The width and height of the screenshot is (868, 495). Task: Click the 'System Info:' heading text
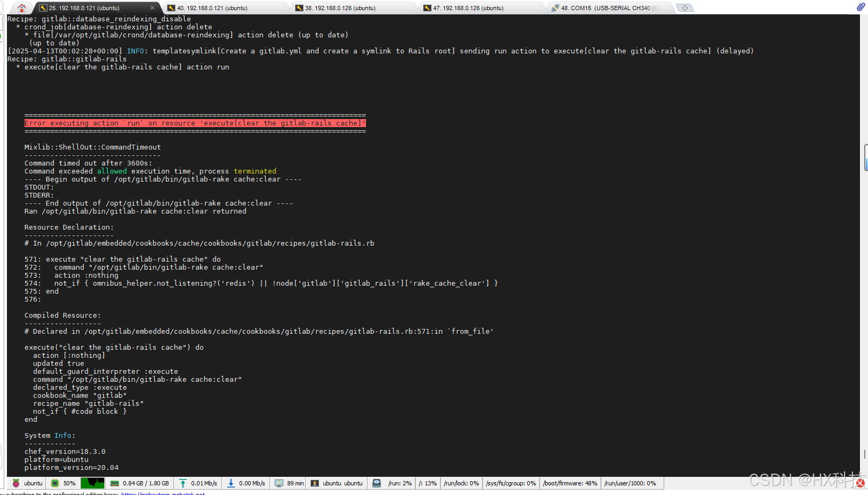[x=50, y=436]
